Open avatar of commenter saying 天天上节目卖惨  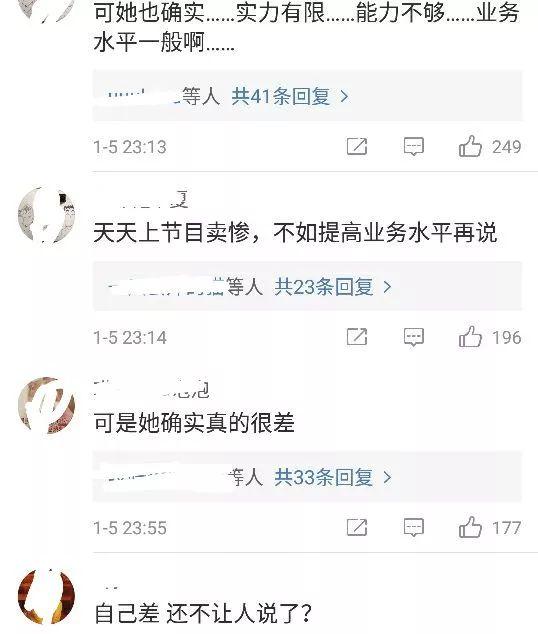coord(46,215)
